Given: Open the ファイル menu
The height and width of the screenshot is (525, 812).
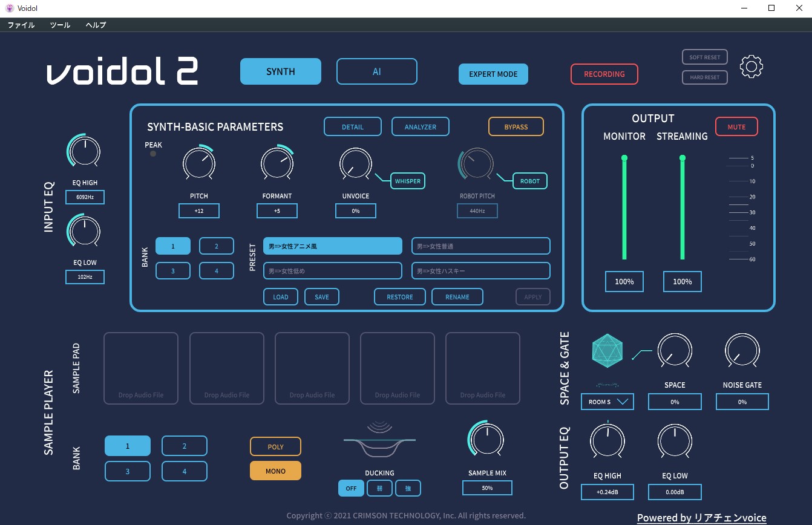Looking at the screenshot, I should (x=21, y=25).
